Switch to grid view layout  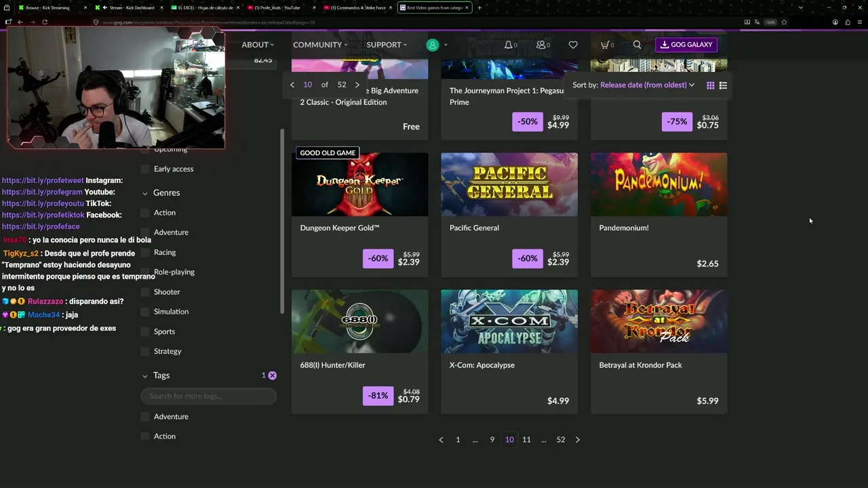point(711,85)
